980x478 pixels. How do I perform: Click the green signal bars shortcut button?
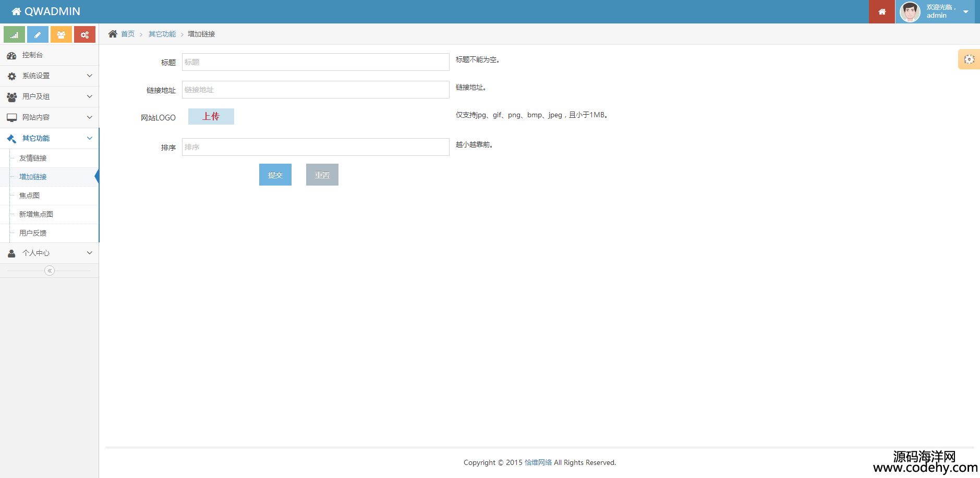(14, 34)
